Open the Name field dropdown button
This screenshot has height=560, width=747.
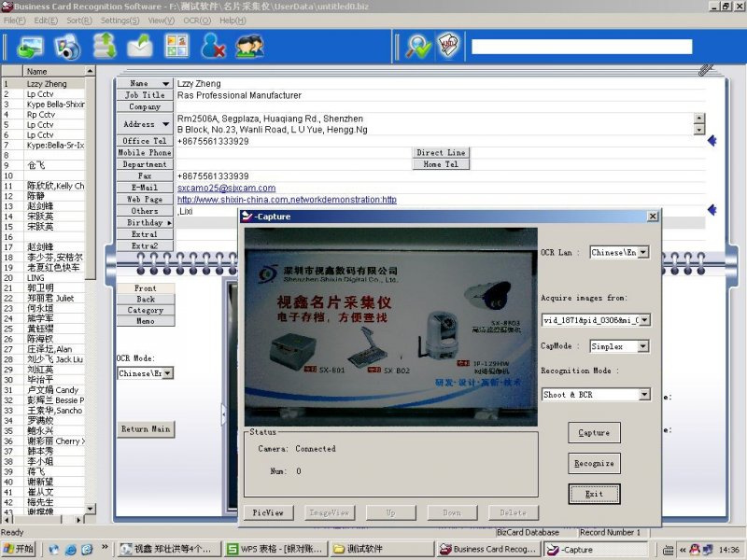165,84
